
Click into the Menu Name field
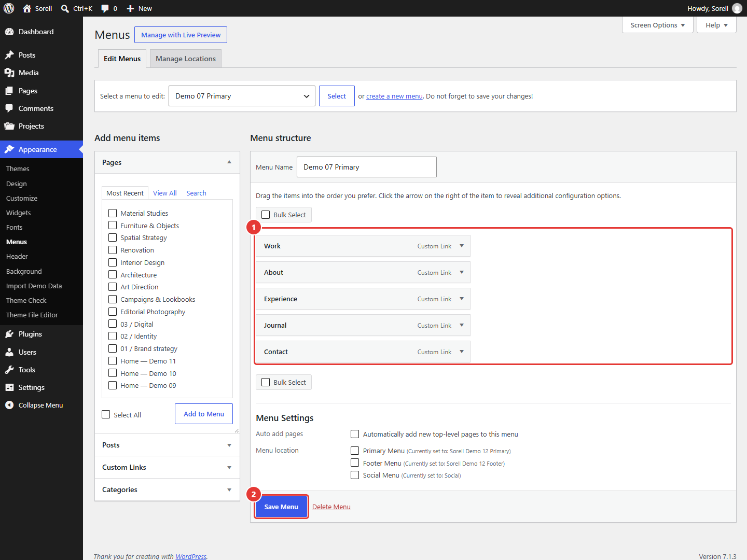tap(367, 167)
